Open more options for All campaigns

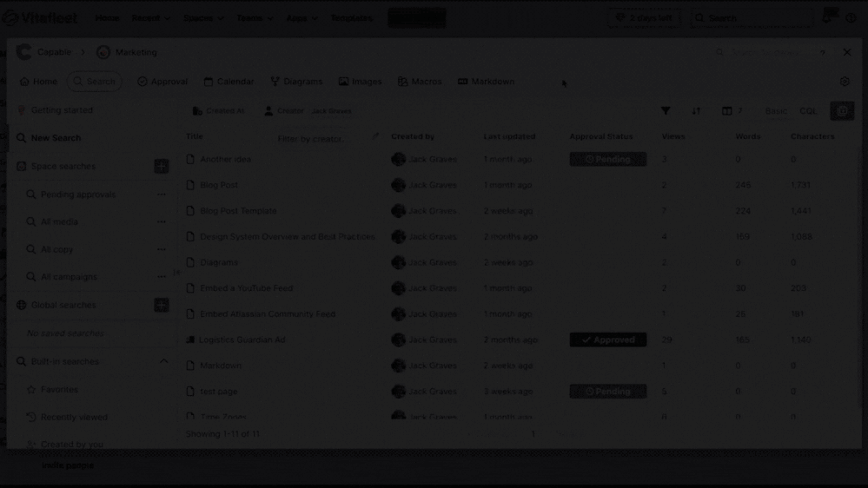161,277
